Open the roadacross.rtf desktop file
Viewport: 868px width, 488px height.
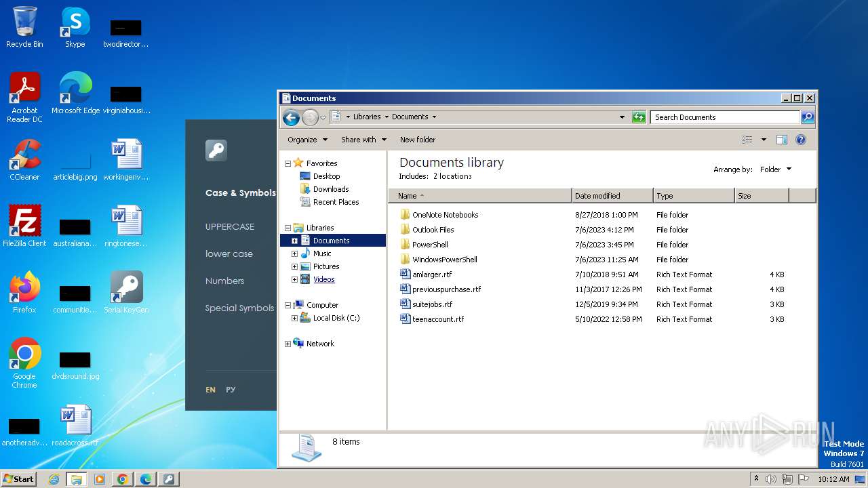coord(75,425)
